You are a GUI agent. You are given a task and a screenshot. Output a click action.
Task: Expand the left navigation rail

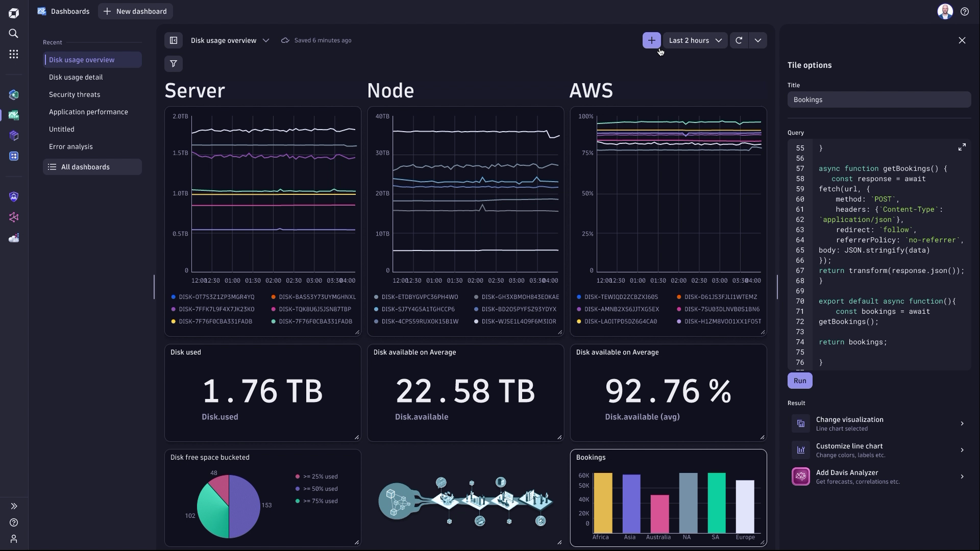(14, 506)
